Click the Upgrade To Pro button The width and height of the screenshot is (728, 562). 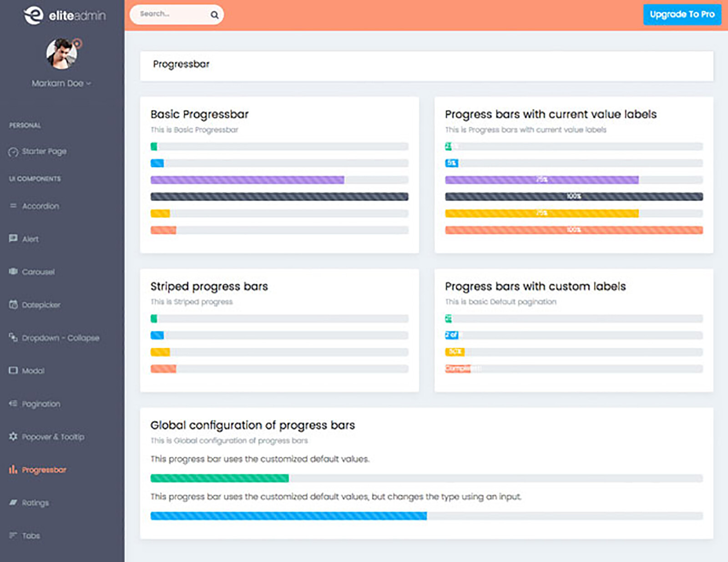coord(682,14)
